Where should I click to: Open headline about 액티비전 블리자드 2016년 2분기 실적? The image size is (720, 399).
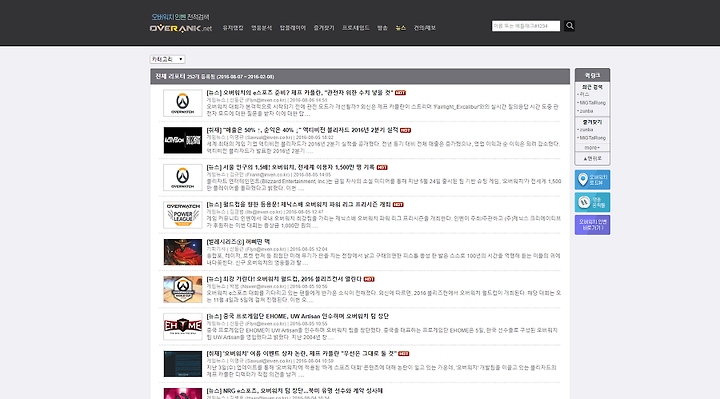point(302,130)
